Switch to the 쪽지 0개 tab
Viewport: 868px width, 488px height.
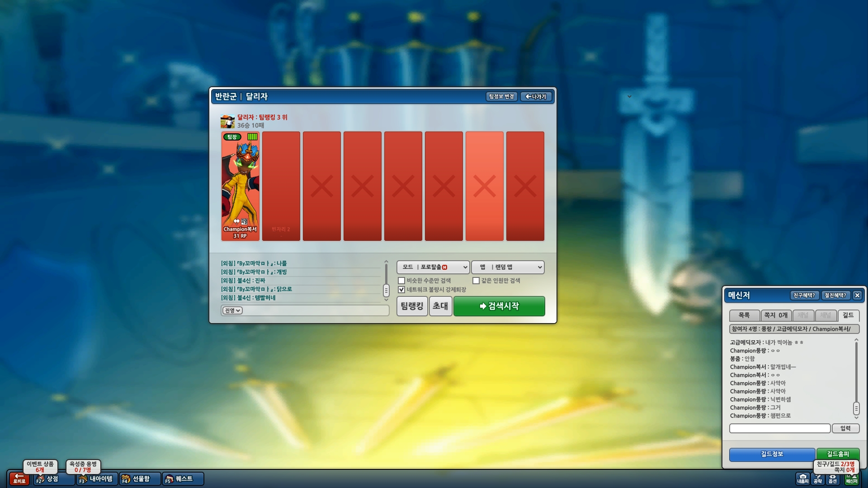click(776, 315)
